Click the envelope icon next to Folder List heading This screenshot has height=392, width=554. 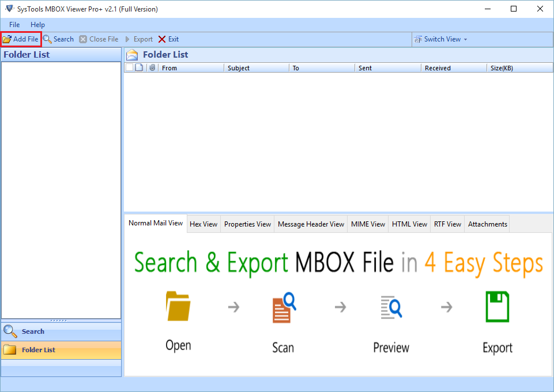tap(132, 55)
